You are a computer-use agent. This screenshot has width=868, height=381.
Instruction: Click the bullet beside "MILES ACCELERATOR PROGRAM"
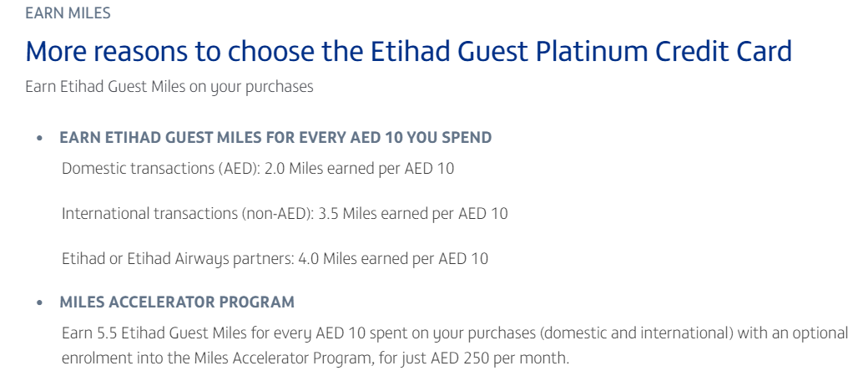click(x=39, y=302)
